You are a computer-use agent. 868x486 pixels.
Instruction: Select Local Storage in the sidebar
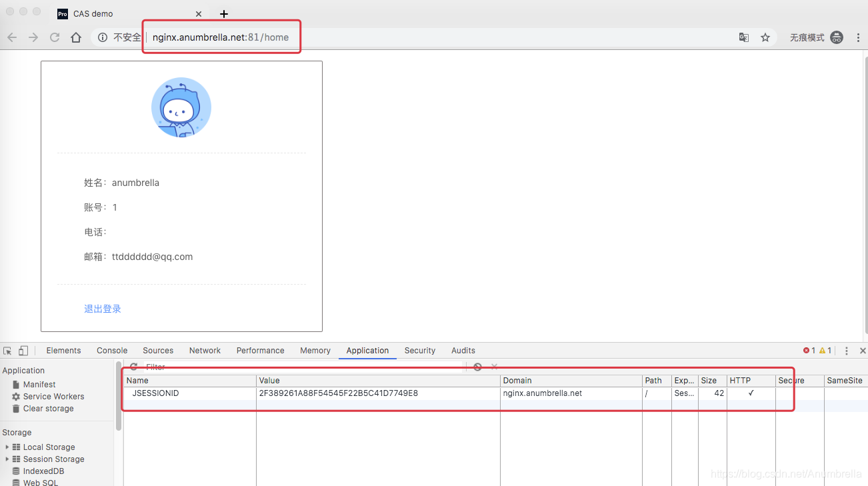pos(49,447)
